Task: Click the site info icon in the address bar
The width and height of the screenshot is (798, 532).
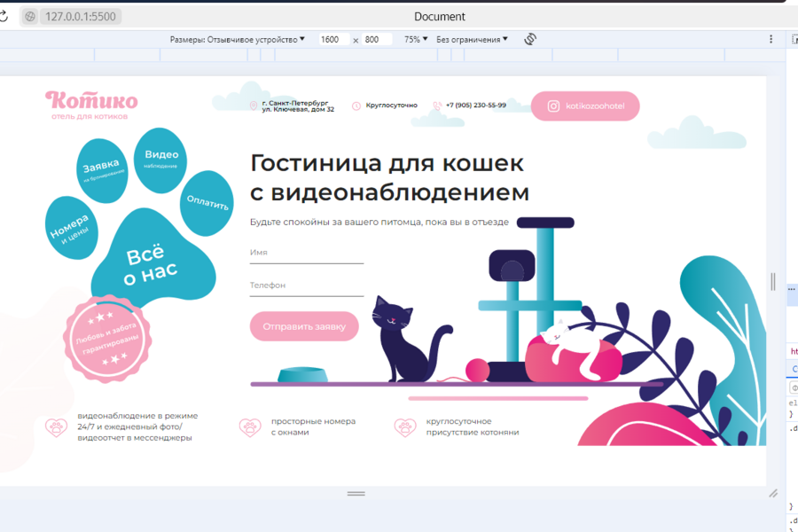Action: click(30, 16)
